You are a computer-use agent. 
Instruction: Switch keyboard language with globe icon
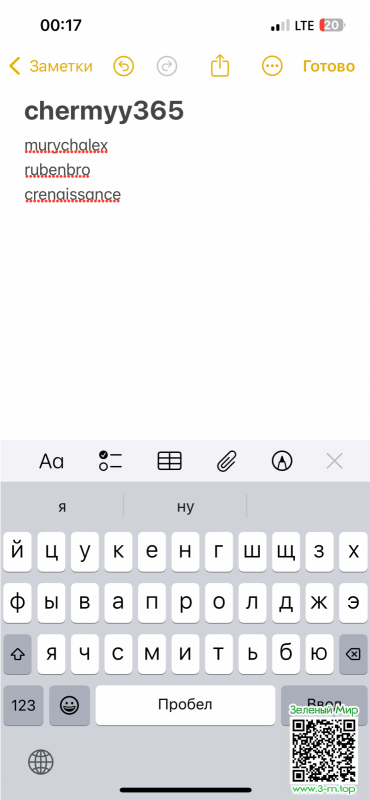click(41, 763)
